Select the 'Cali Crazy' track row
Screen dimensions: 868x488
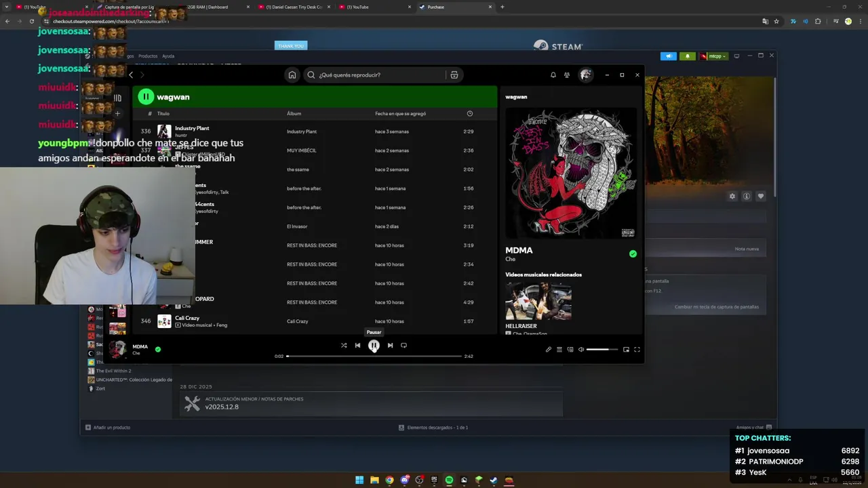[x=315, y=321]
